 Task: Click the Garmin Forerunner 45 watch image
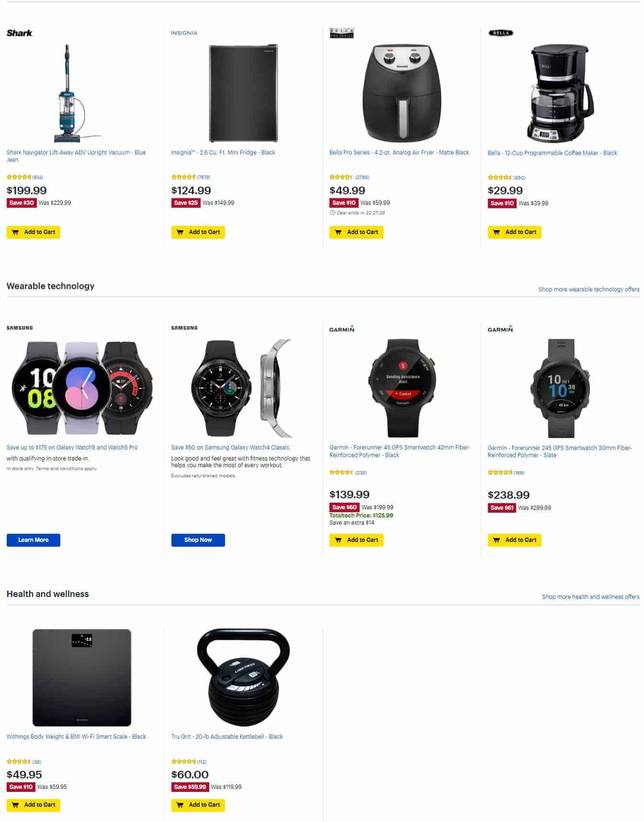pyautogui.click(x=402, y=388)
